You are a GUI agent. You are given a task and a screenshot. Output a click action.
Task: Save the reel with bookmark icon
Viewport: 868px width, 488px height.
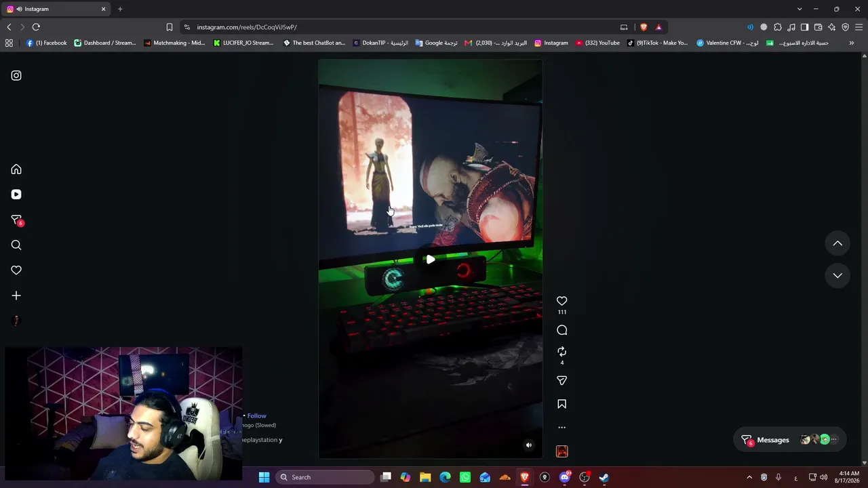click(561, 404)
